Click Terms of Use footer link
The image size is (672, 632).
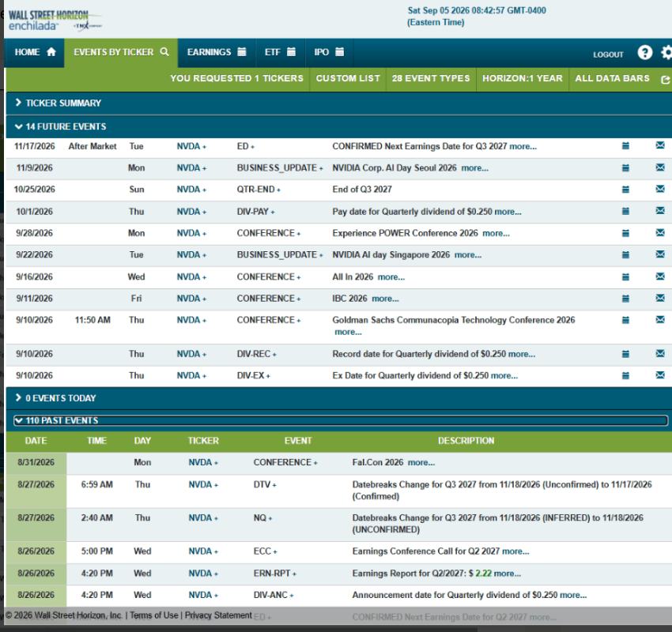[154, 615]
